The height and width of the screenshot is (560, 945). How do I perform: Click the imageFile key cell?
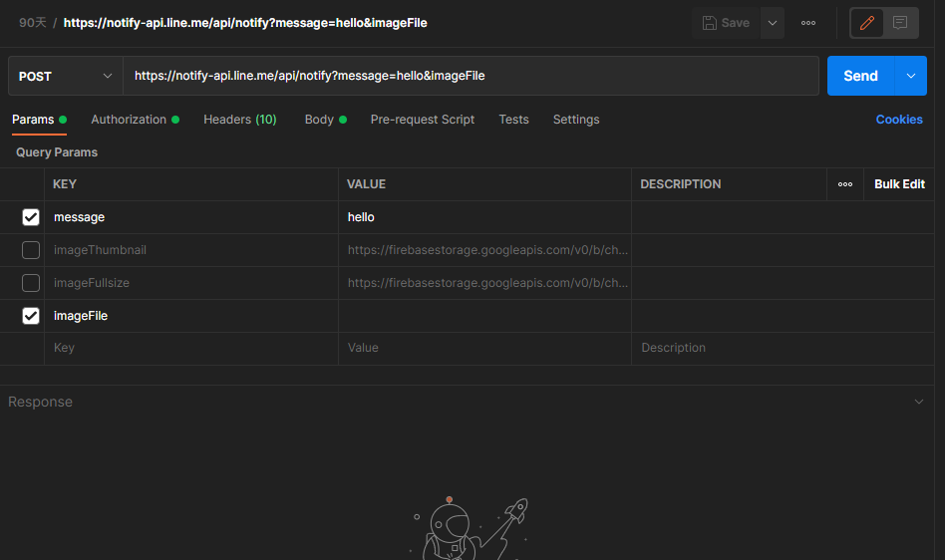191,316
